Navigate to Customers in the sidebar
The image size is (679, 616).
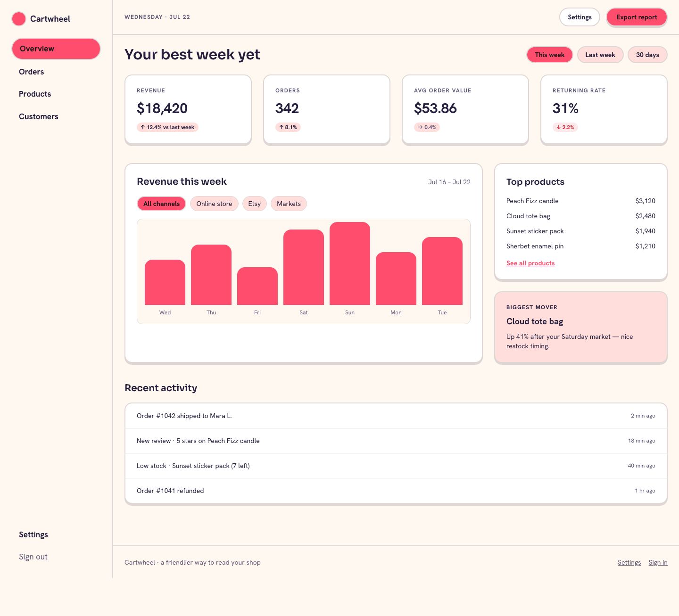click(39, 116)
